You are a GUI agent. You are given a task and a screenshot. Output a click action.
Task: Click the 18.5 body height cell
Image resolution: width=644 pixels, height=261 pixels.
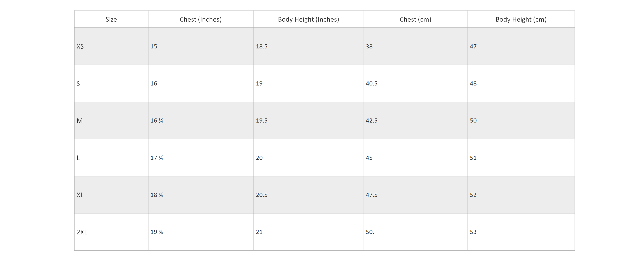309,46
